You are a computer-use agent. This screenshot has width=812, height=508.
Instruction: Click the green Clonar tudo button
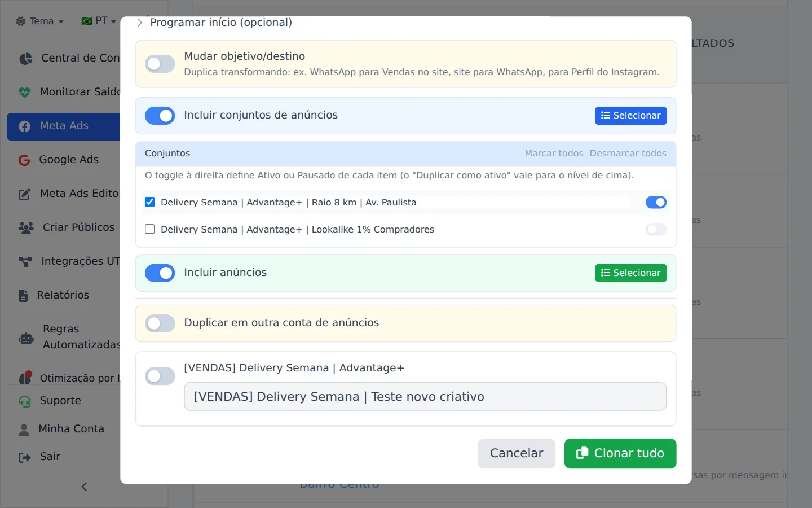coord(620,453)
